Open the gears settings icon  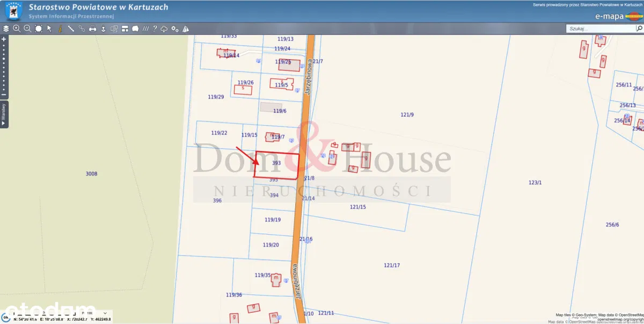point(174,28)
